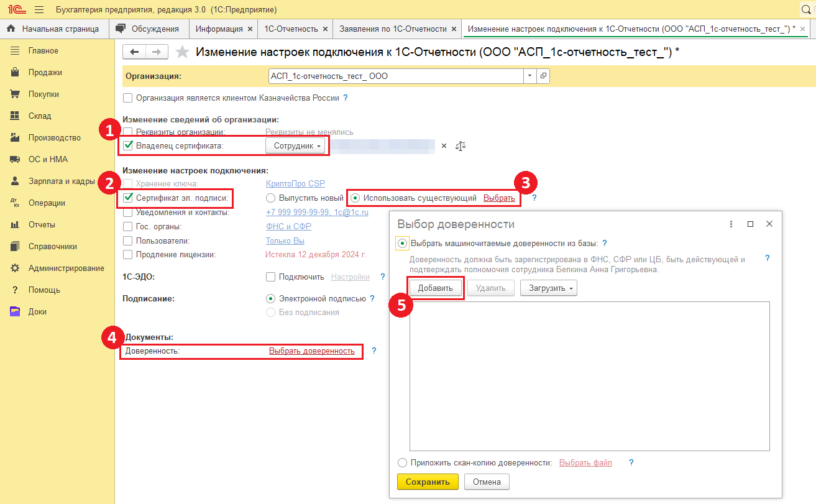
Task: Toggle Организация является клиентом Казначейства России checkbox
Action: (x=128, y=98)
